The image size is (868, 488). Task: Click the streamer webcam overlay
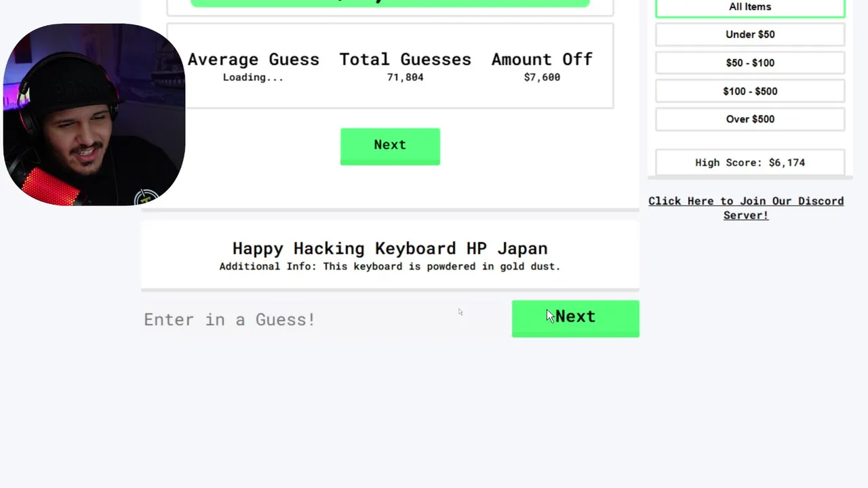coord(94,115)
